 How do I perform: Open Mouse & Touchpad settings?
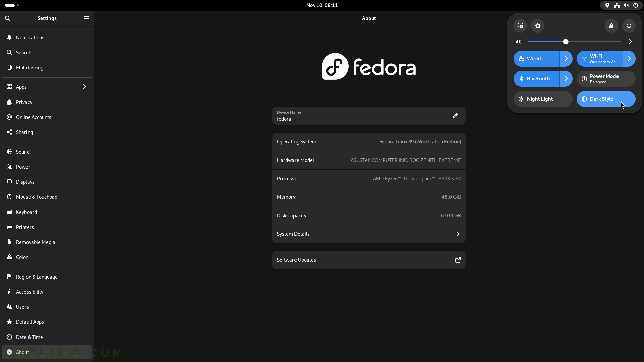(x=47, y=197)
